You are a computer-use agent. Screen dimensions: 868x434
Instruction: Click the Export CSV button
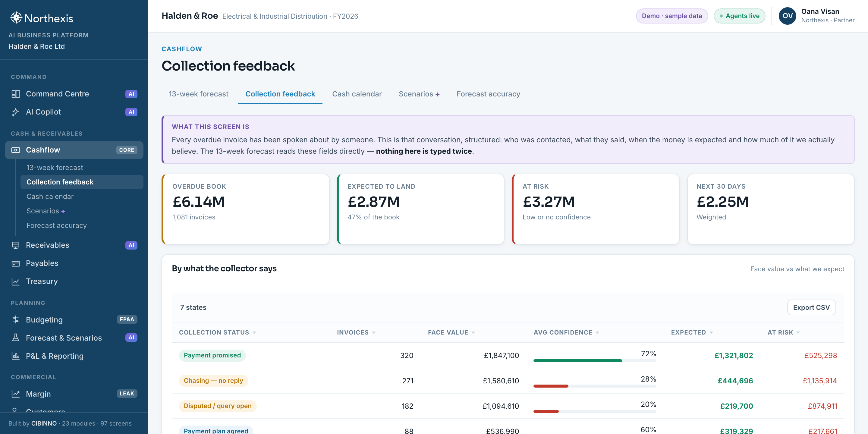[811, 307]
